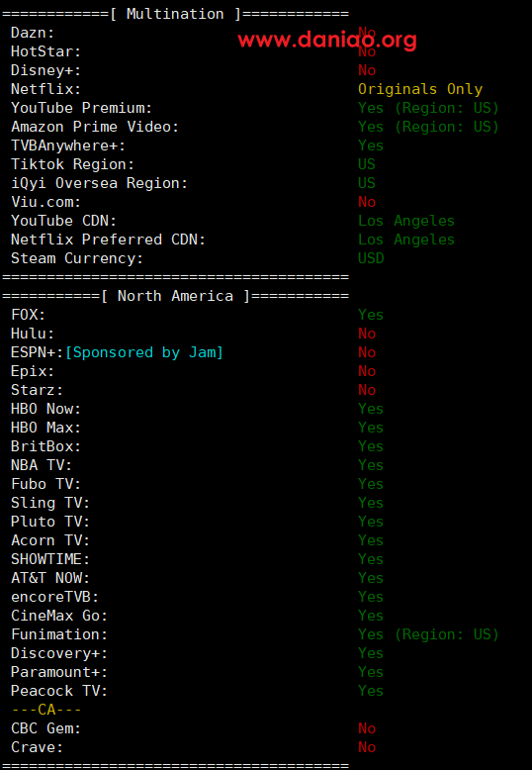This screenshot has height=770, width=532.
Task: Select the Peacock TV label
Action: (x=59, y=691)
